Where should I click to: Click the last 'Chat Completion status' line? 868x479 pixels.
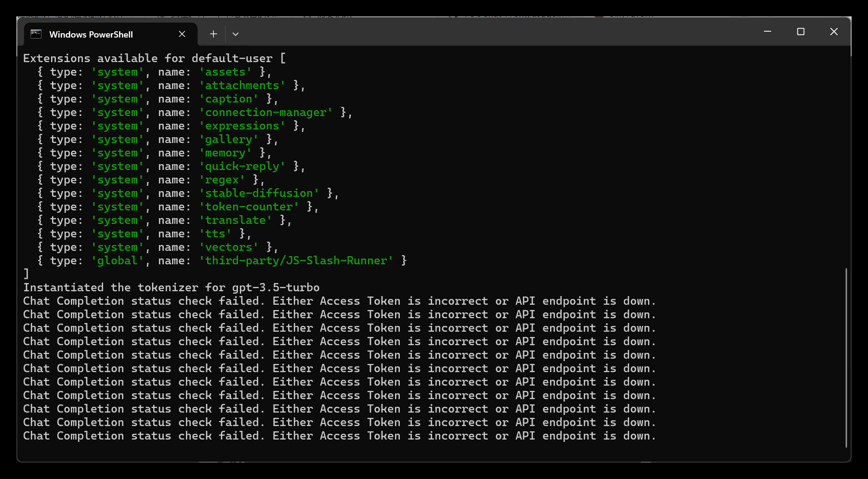point(339,436)
